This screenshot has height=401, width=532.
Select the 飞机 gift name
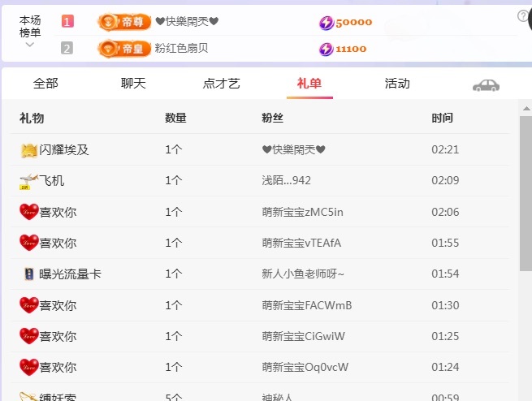pos(51,181)
